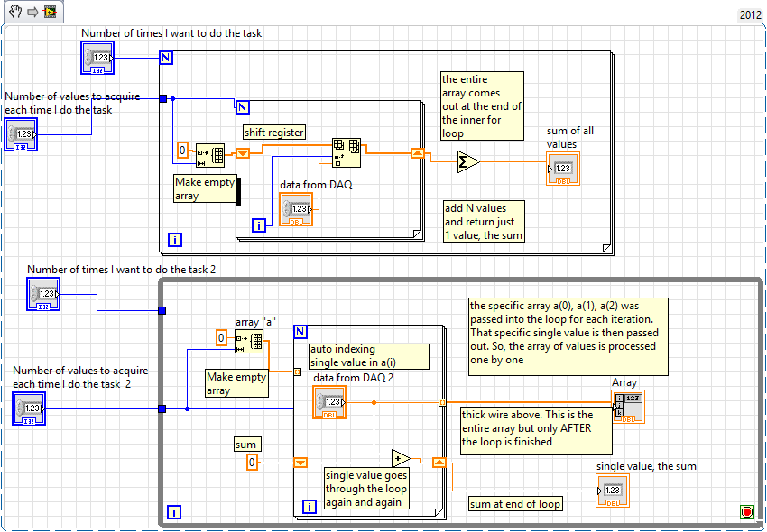767x532 pixels.
Task: Select 'Number of times I want to do the task' I32 control
Action: tap(97, 58)
